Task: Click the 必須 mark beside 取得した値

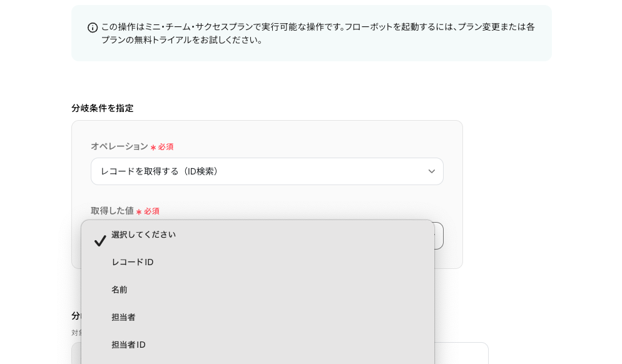Action: [152, 211]
